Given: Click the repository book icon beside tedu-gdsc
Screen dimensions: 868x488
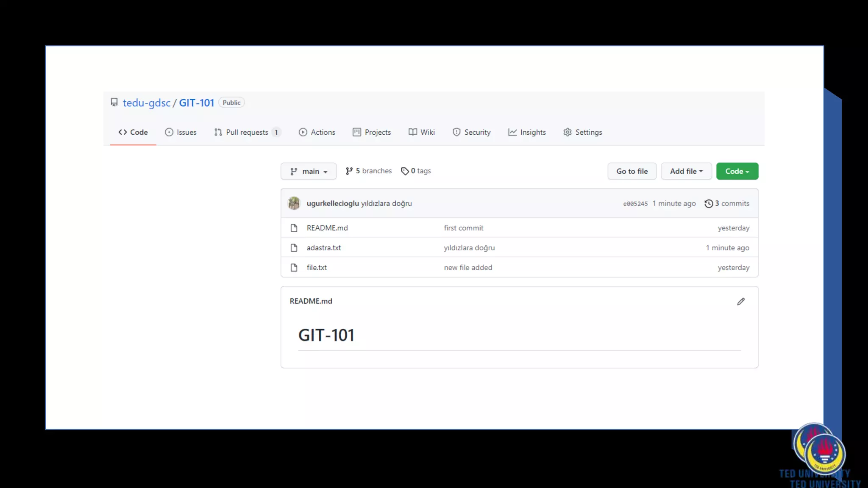Looking at the screenshot, I should 114,103.
